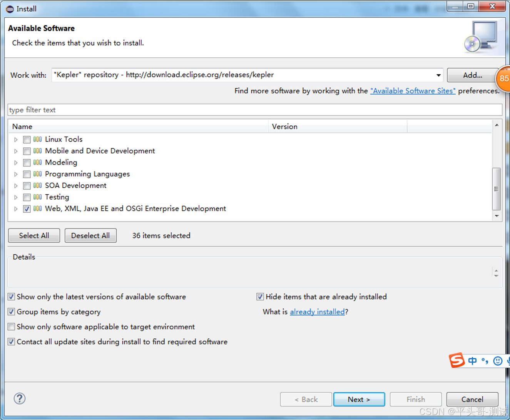Image resolution: width=510 pixels, height=420 pixels.
Task: Click the Linux Tools category icon
Action: 37,139
